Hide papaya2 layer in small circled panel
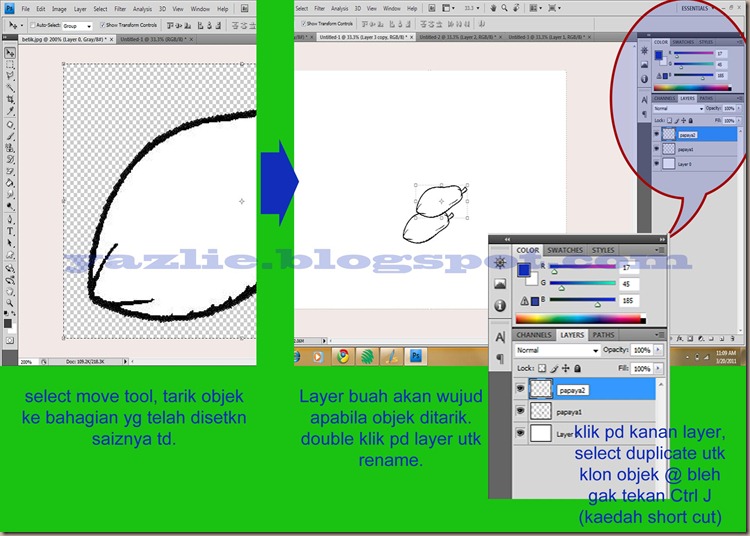Viewport: 750px width, 536px height. 656,134
